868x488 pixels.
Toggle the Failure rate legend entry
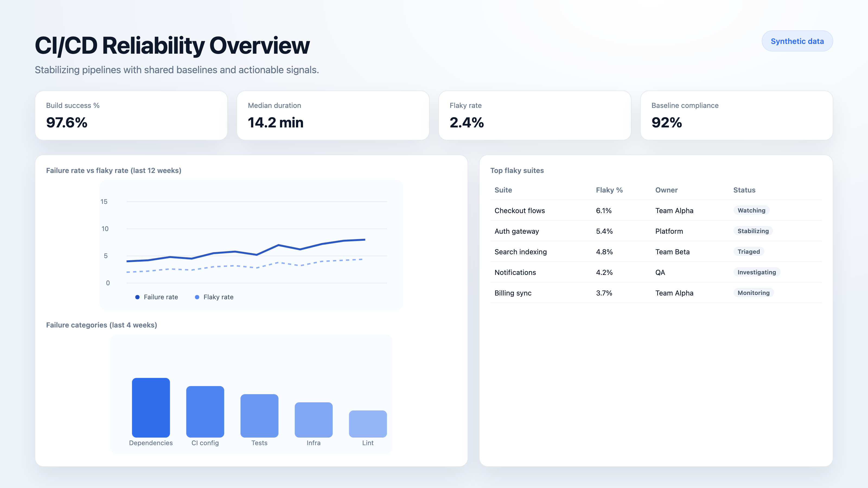[x=157, y=297]
